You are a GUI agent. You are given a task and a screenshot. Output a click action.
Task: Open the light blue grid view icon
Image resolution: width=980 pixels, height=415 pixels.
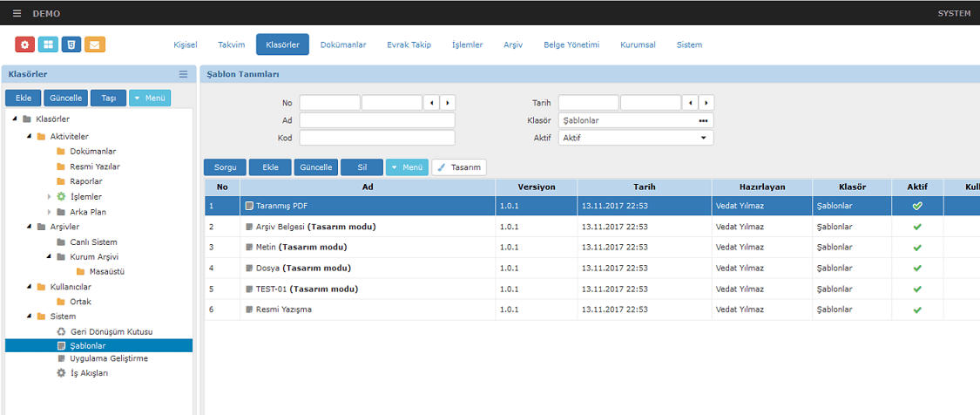(x=48, y=44)
